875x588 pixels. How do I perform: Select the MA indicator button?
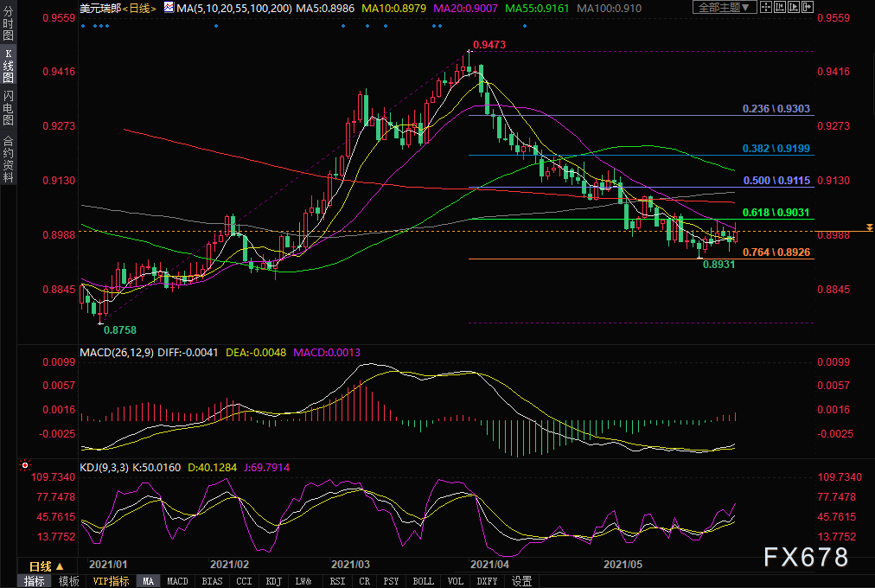coord(149,581)
